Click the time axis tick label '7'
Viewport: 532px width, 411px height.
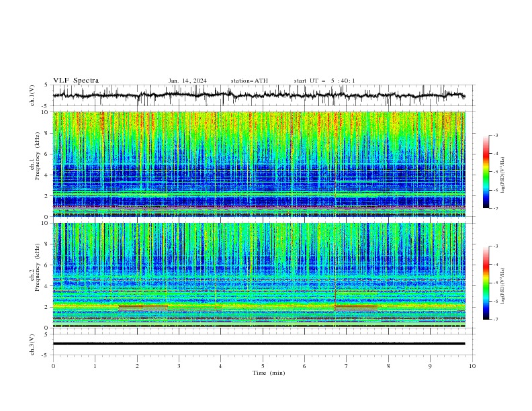(347, 366)
